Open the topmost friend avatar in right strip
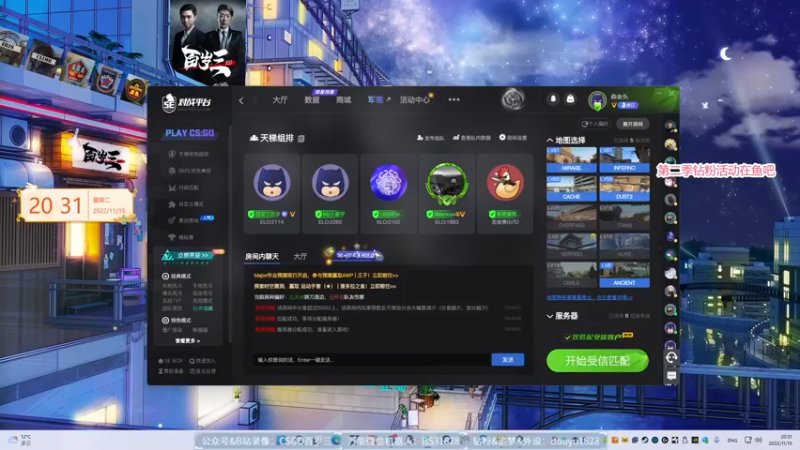Image resolution: width=800 pixels, height=450 pixels. (670, 126)
